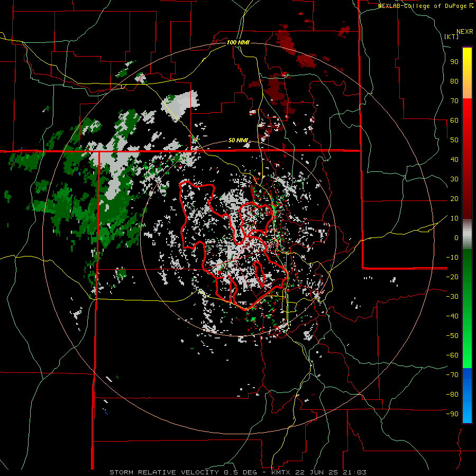Pick the gray zero-velocity color bar segment
This screenshot has height=476, width=476.
pos(467,234)
